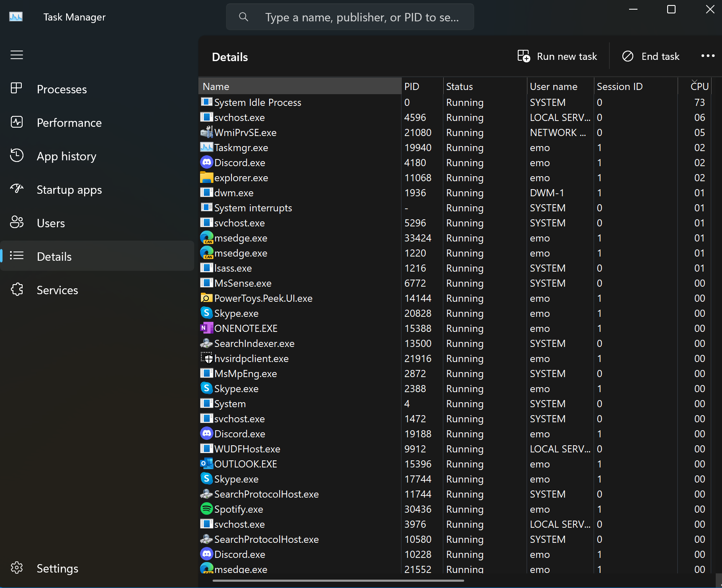This screenshot has width=722, height=588.
Task: Click the Run new task button
Action: click(557, 56)
